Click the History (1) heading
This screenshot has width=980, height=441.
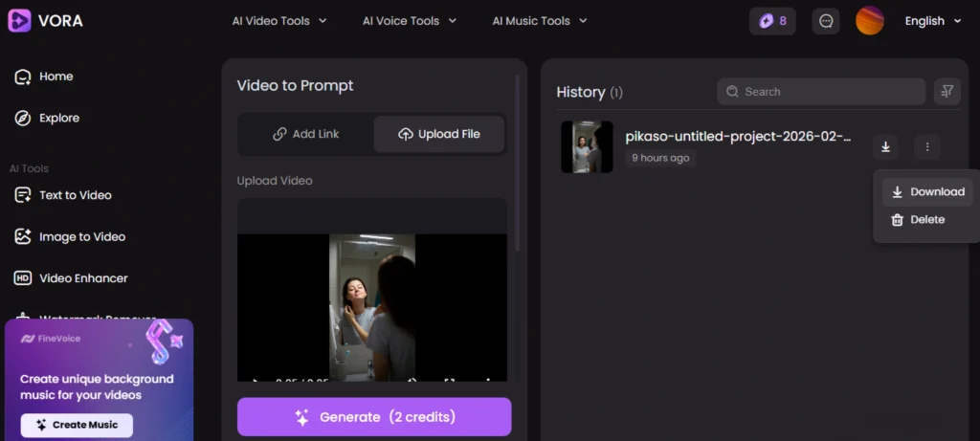pos(590,93)
